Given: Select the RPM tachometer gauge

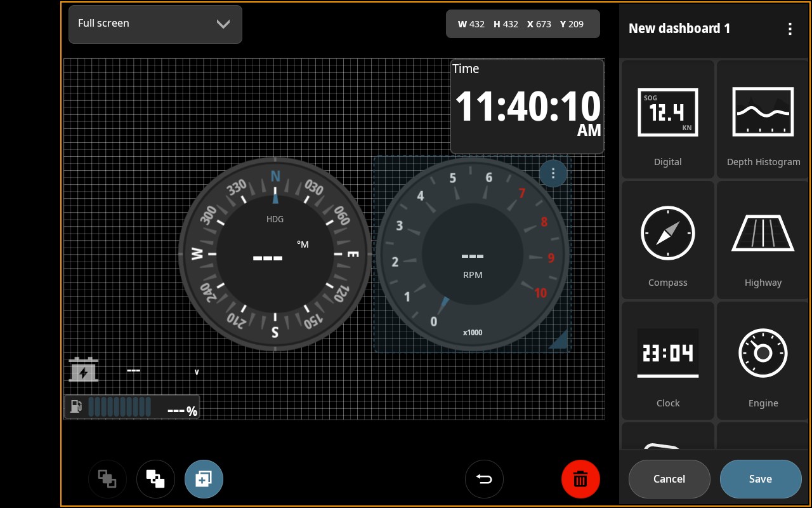Looking at the screenshot, I should (473, 254).
